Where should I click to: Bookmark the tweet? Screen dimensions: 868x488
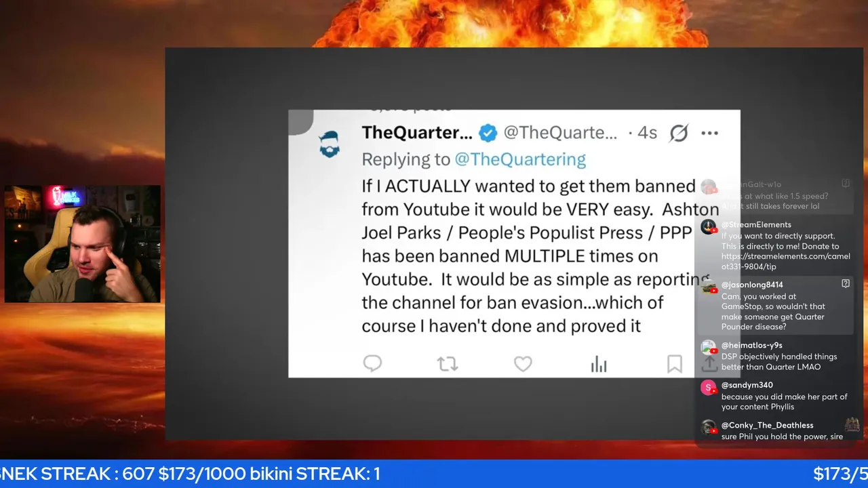point(674,364)
